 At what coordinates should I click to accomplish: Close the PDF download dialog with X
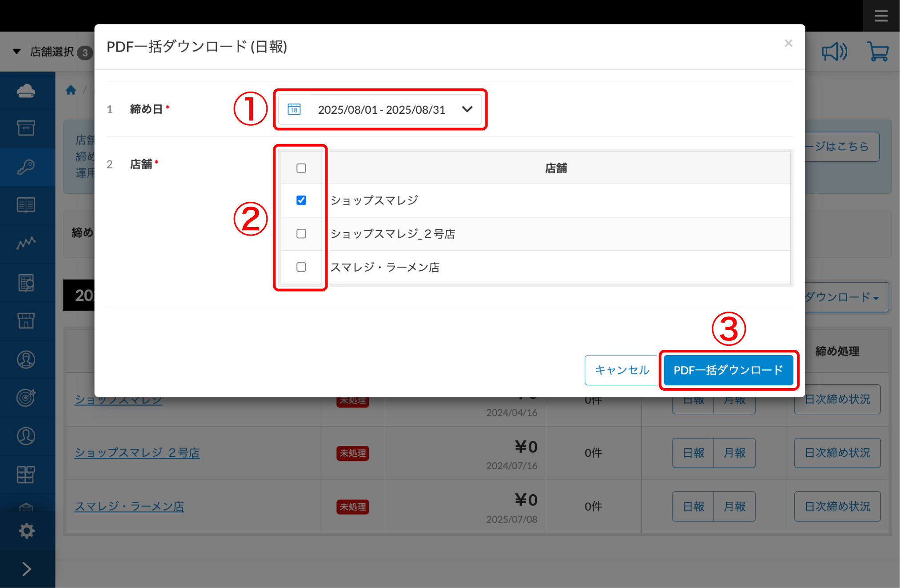tap(788, 43)
